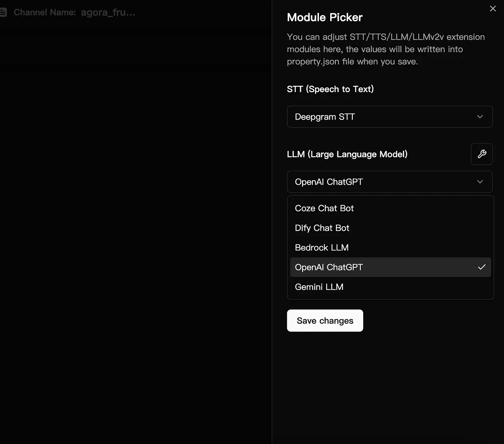Close the Module Picker panel
Viewport: 504px width, 444px height.
pos(493,9)
